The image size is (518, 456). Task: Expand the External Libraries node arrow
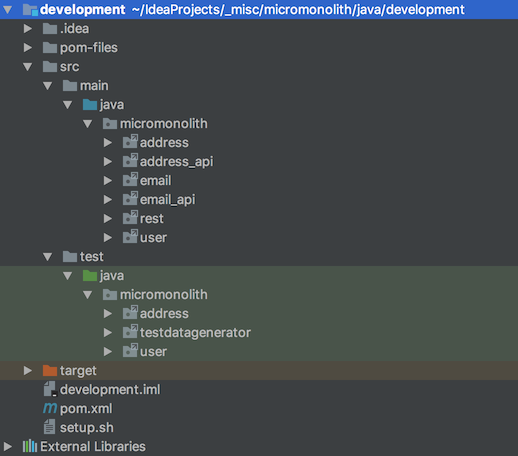[x=8, y=446]
